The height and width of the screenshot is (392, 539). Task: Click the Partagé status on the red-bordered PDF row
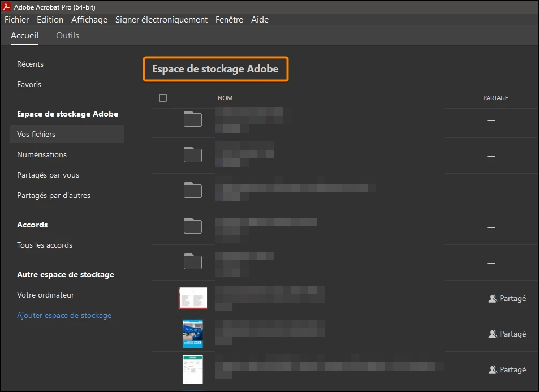[507, 298]
